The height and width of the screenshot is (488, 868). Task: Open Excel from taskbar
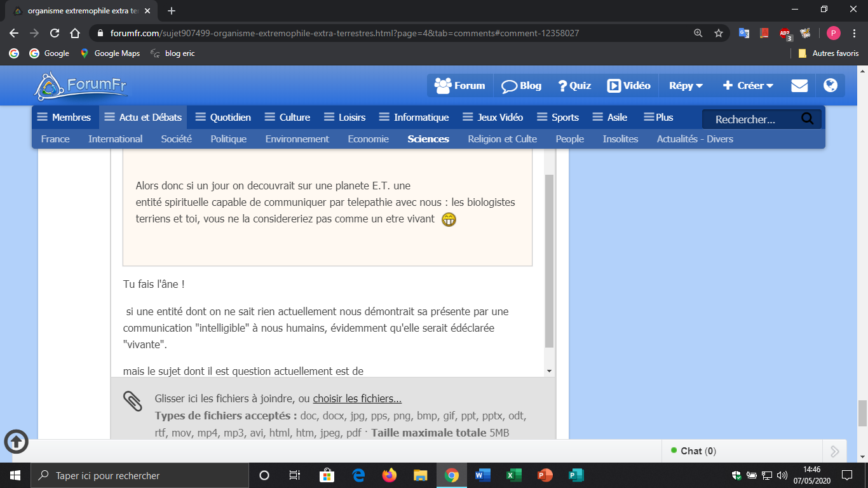pos(513,475)
